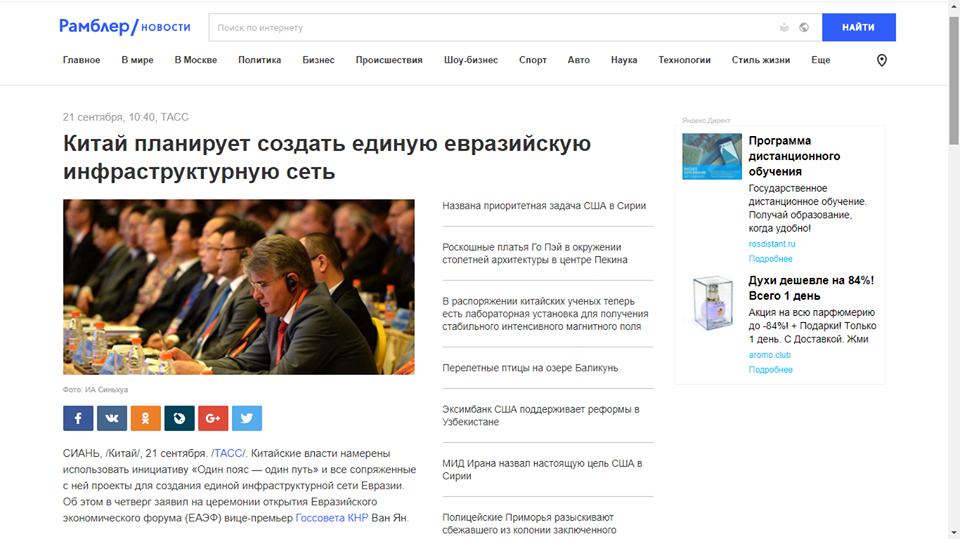The width and height of the screenshot is (960, 539).
Task: Focus the Поиск по интернету field
Action: (x=490, y=28)
